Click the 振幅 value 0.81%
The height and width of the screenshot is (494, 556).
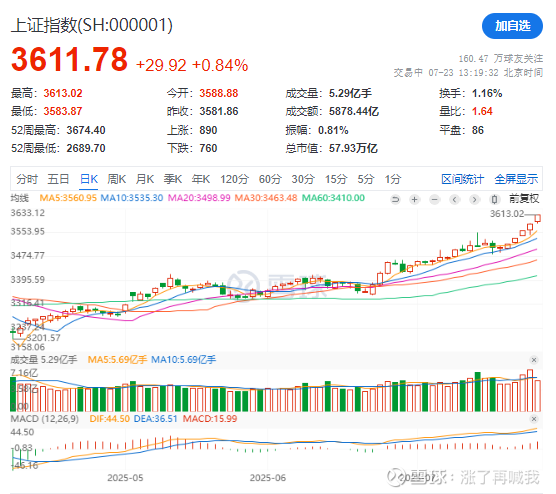[x=333, y=130]
